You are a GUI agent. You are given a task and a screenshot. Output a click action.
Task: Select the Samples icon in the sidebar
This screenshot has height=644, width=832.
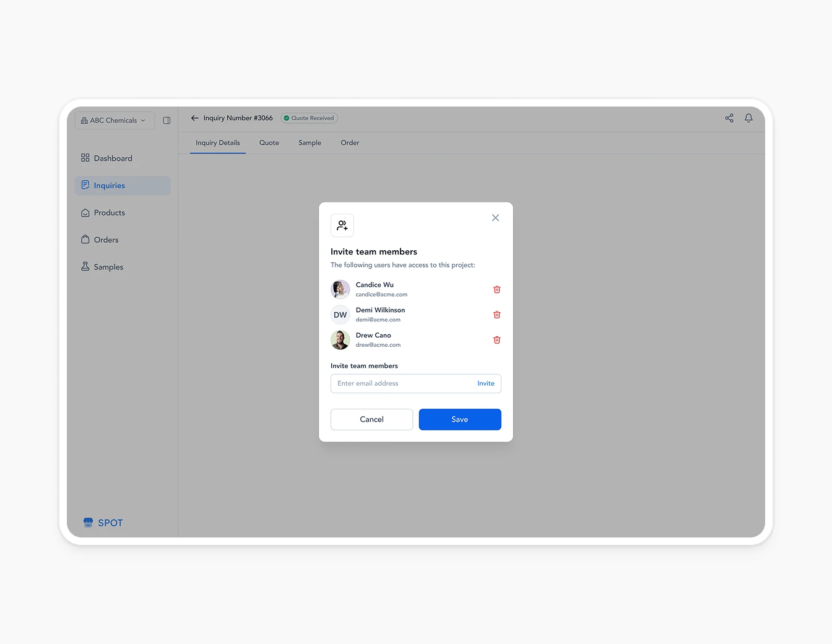85,266
